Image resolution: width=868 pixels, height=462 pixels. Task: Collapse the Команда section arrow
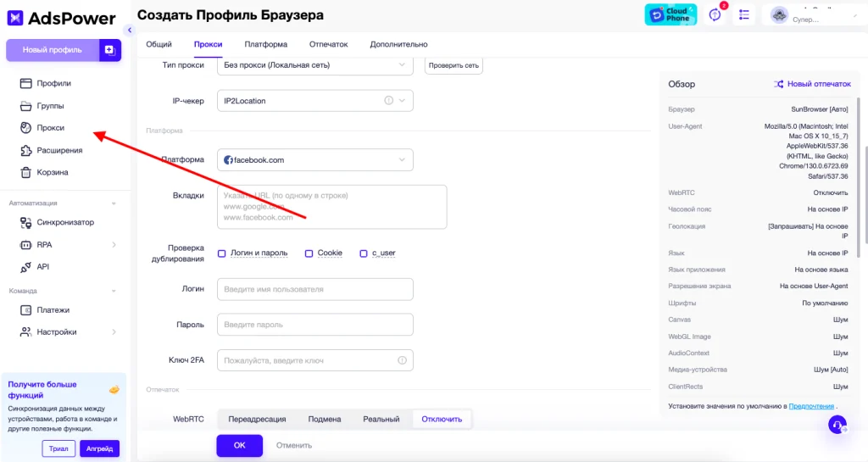[114, 291]
